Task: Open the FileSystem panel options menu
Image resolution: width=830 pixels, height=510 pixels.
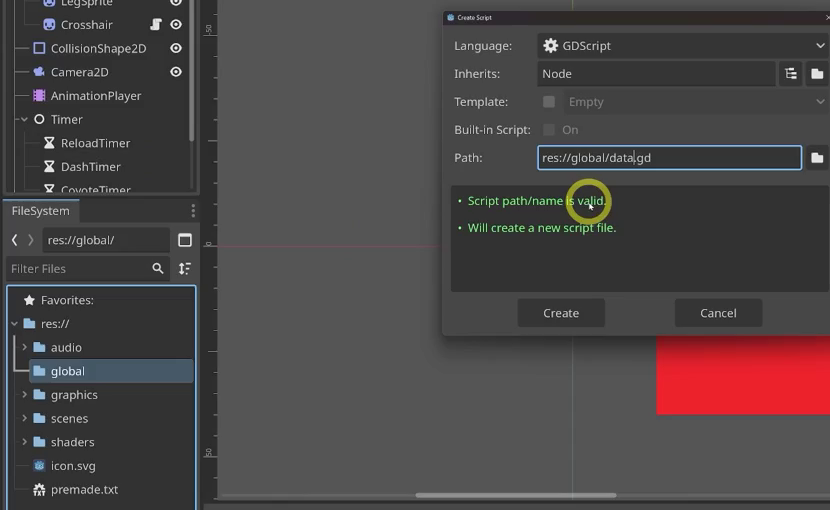Action: pyautogui.click(x=193, y=211)
